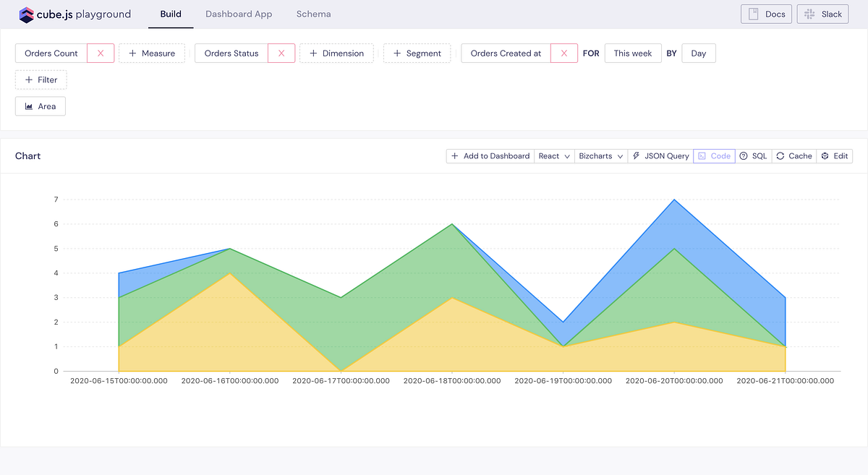This screenshot has height=475, width=868.
Task: Remove the Orders Status dimension
Action: (x=281, y=53)
